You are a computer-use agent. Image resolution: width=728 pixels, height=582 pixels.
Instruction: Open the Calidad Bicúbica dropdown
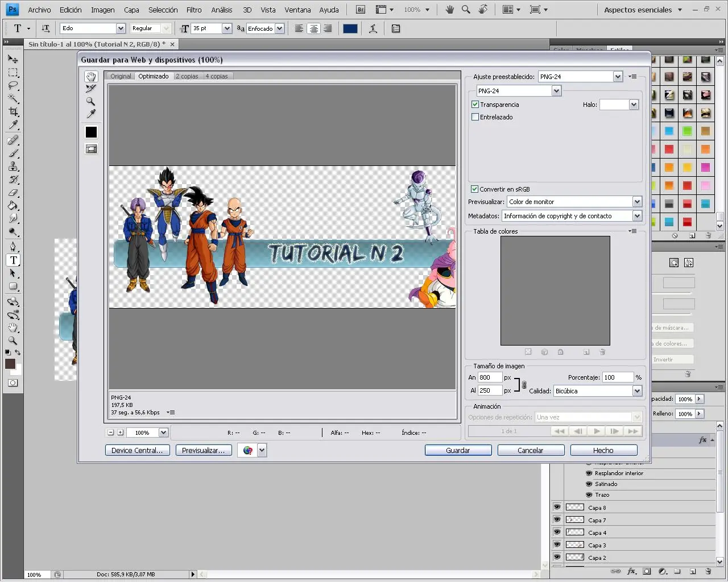[637, 391]
